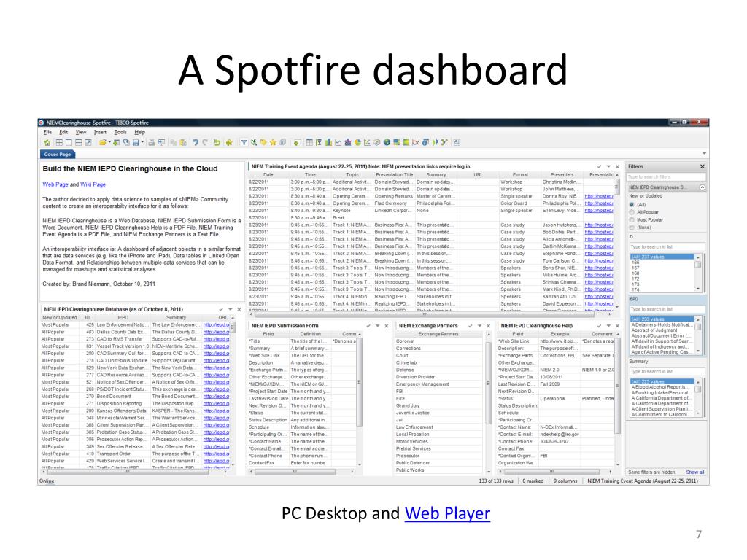Open the Tools menu

120,132
